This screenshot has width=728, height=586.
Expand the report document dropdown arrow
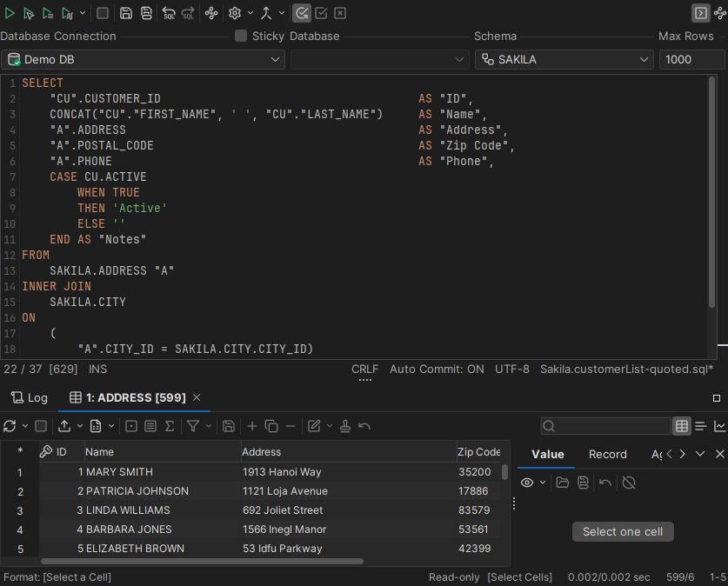click(x=111, y=426)
